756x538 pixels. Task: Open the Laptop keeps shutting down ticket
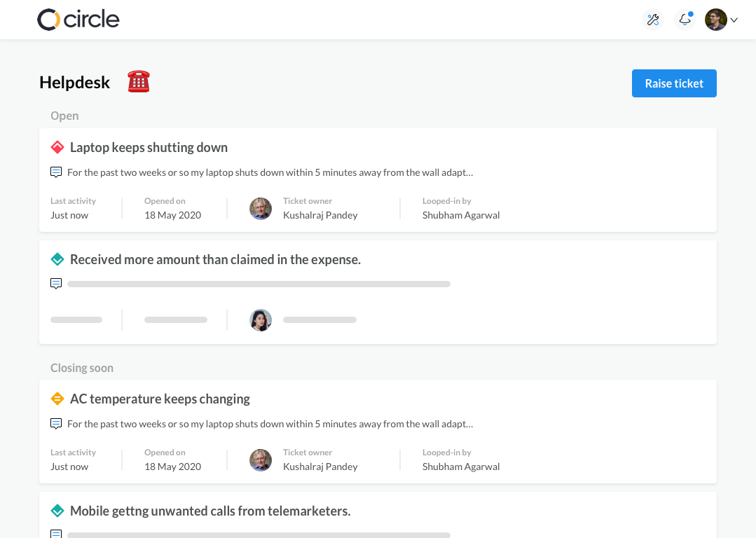[x=149, y=147]
